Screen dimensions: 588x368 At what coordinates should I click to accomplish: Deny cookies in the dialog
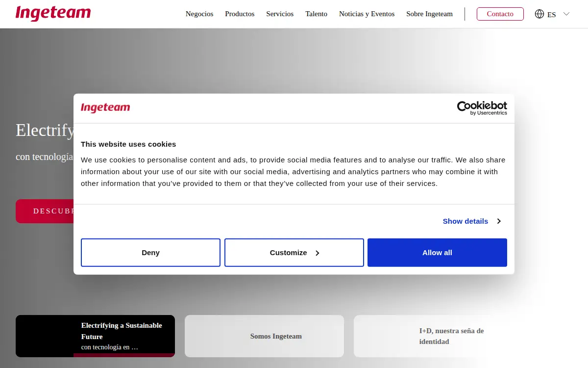pos(150,253)
